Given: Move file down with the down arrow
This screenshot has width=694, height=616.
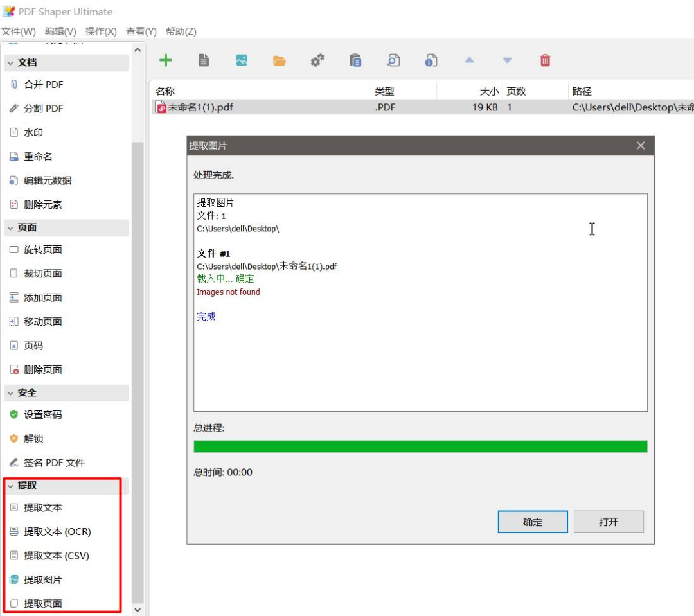Looking at the screenshot, I should pos(507,60).
